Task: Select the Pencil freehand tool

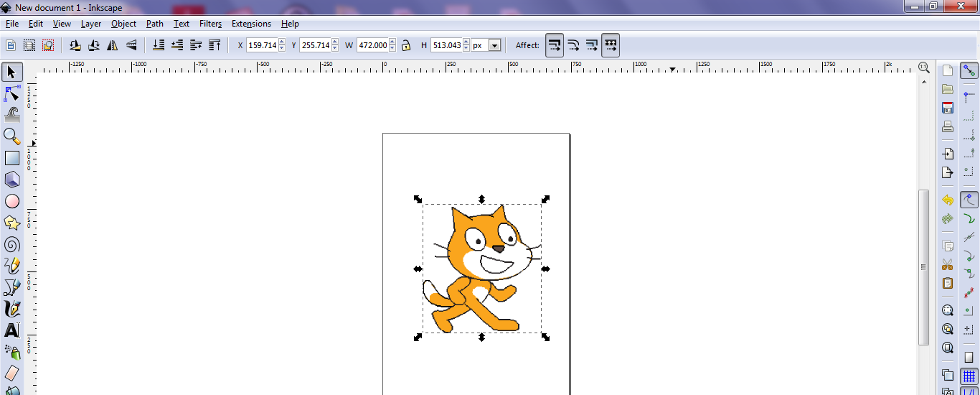Action: (11, 266)
